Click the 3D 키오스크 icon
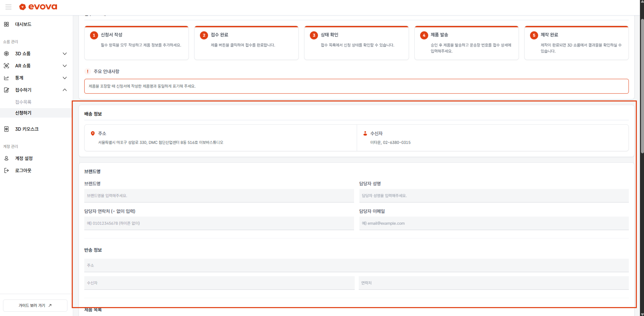 6,129
